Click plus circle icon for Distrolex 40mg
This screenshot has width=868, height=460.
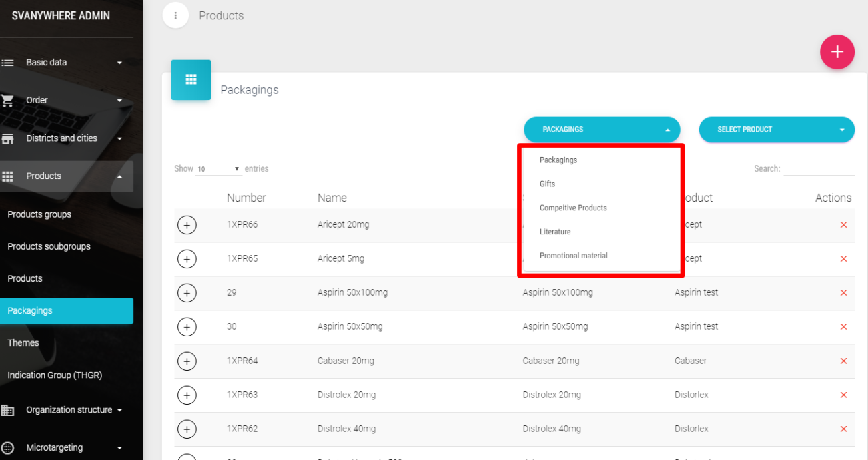(187, 429)
